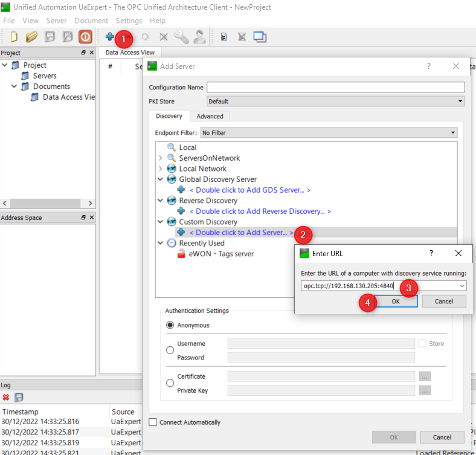
Task: Click the Save As toolbar icon
Action: click(68, 37)
